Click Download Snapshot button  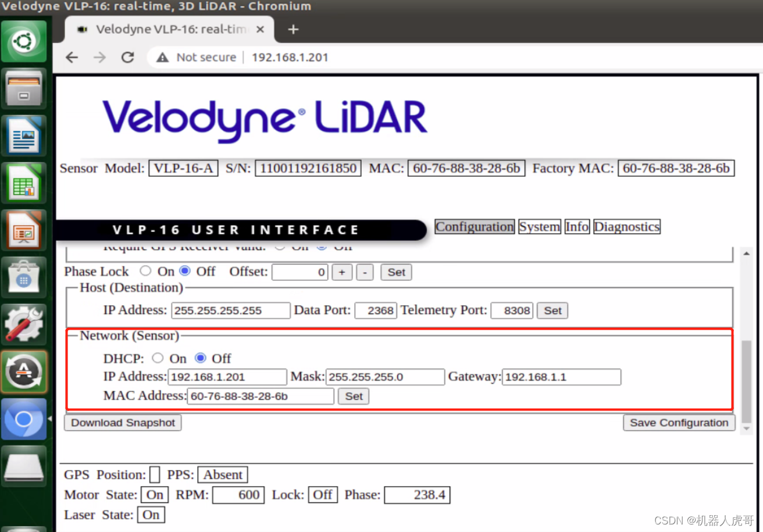click(x=123, y=423)
